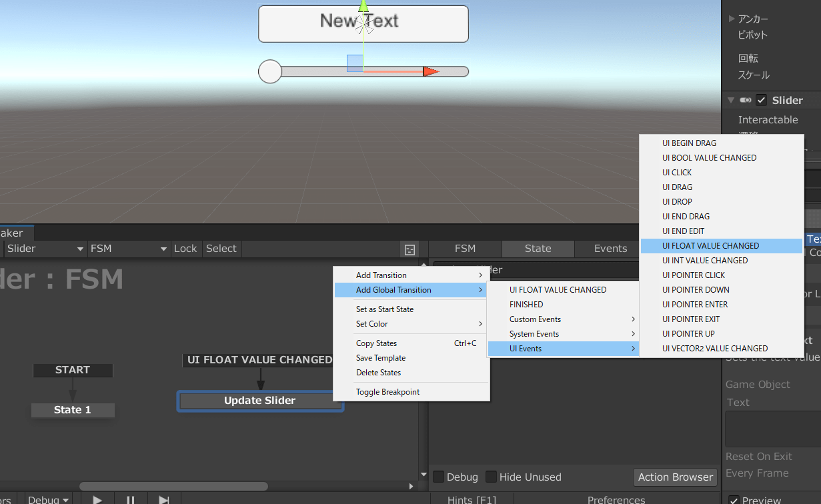Open the FSM selection dropdown
This screenshot has width=821, height=504.
pos(128,249)
